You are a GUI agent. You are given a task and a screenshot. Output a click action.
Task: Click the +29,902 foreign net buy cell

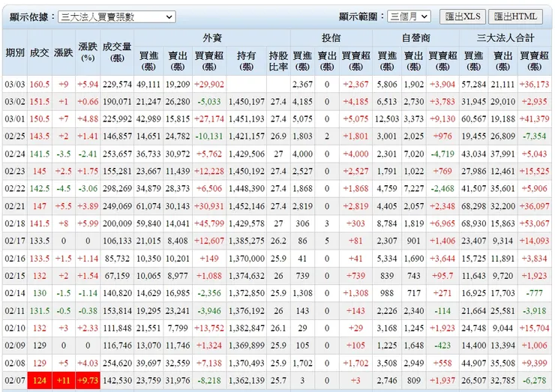click(x=209, y=84)
